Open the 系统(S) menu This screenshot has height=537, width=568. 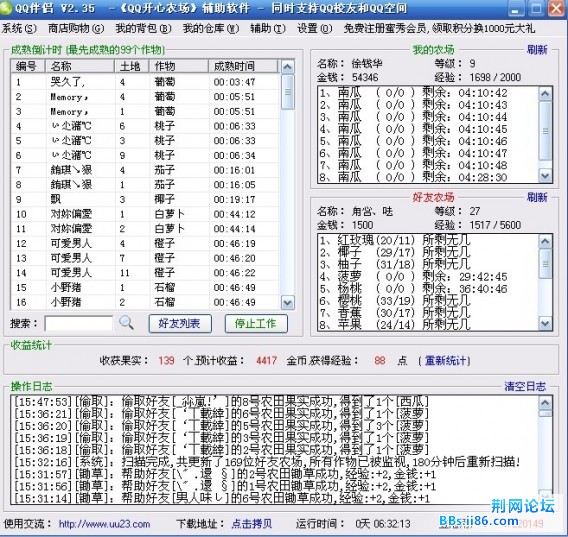click(19, 29)
